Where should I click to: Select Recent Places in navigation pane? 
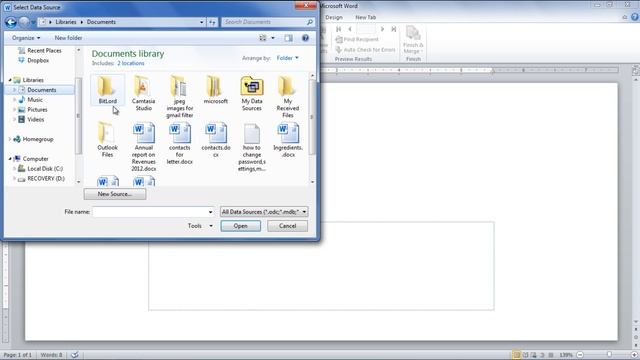pos(40,51)
